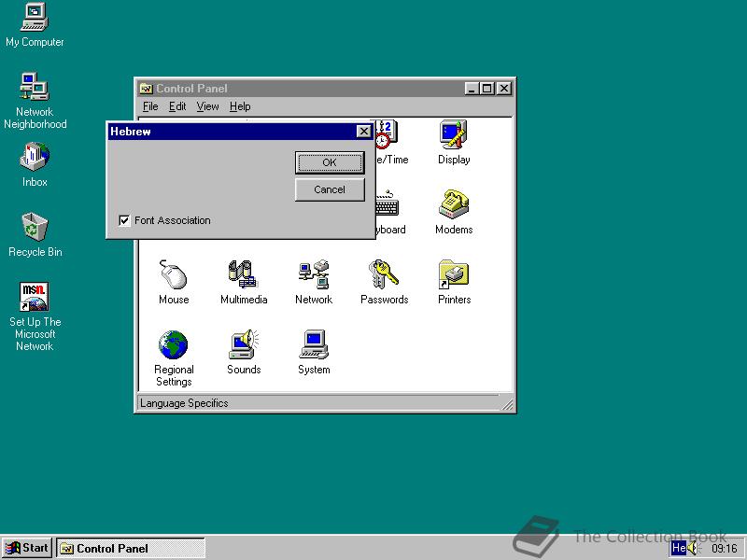
Task: Cancel the Hebrew dialog
Action: click(330, 189)
